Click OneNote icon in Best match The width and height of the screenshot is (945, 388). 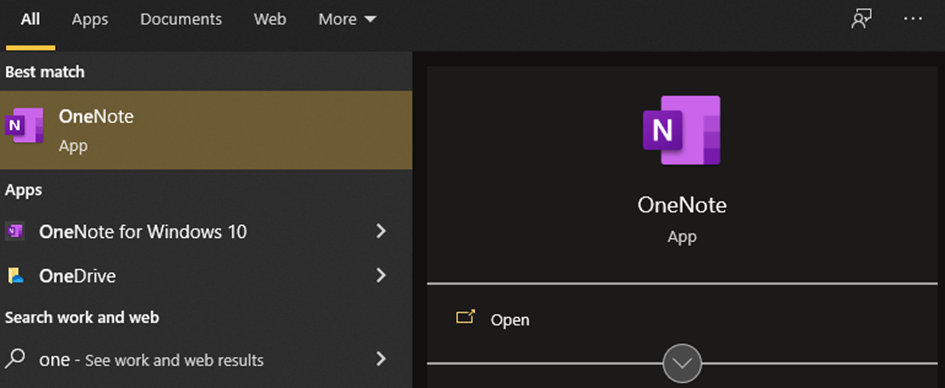point(24,125)
